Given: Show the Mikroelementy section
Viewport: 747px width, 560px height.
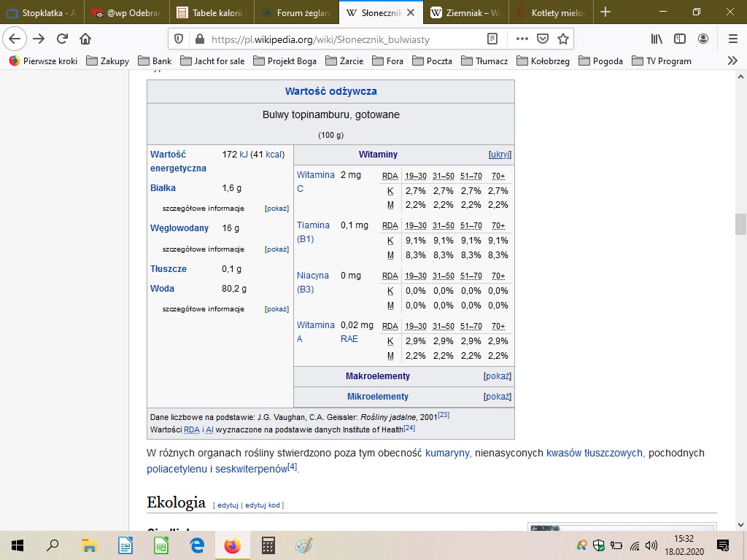Looking at the screenshot, I should (498, 397).
